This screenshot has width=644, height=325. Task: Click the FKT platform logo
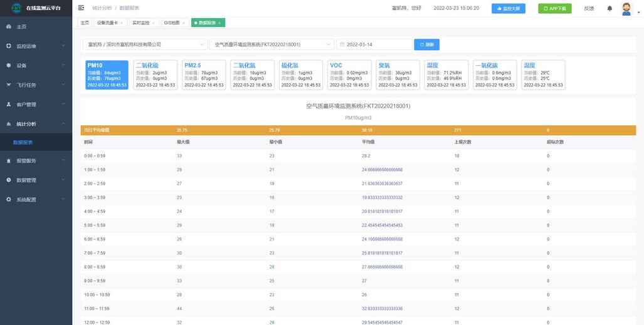click(x=16, y=8)
